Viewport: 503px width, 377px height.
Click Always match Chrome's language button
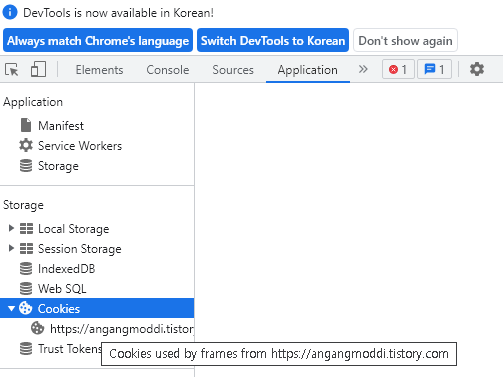[x=98, y=40]
